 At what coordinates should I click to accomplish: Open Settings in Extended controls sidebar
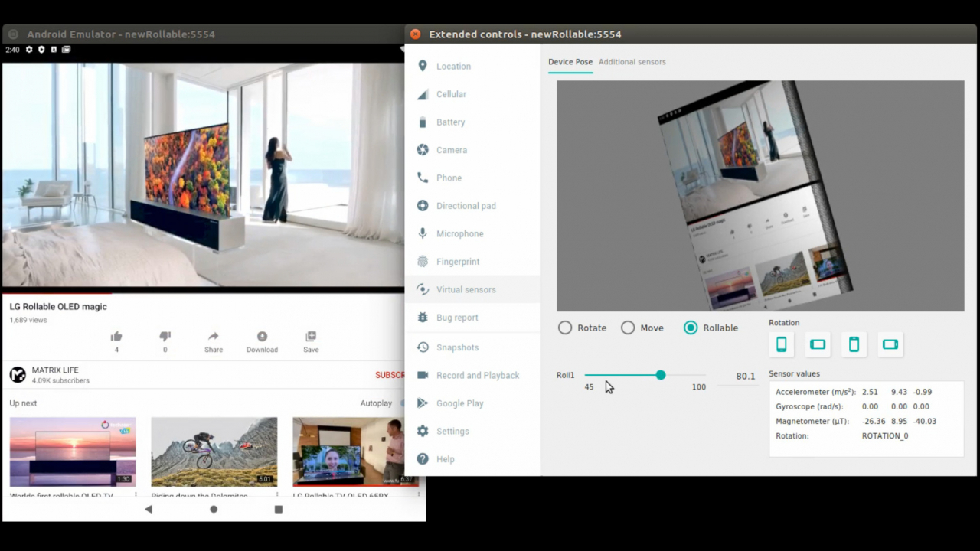(x=472, y=432)
